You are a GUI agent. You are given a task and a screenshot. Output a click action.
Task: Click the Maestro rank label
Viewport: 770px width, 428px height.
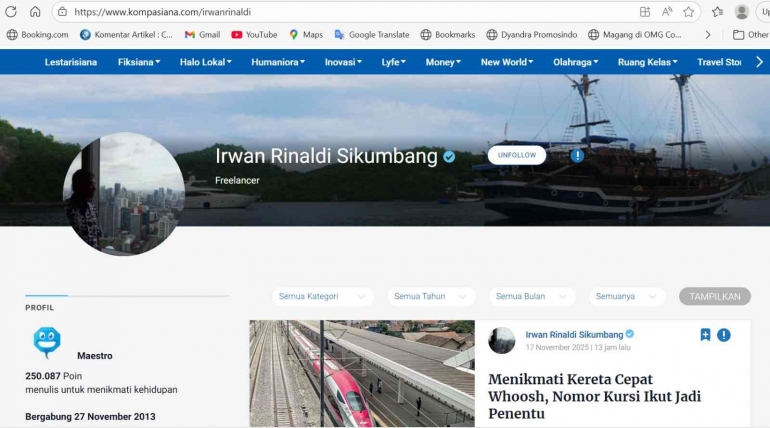[x=95, y=356]
